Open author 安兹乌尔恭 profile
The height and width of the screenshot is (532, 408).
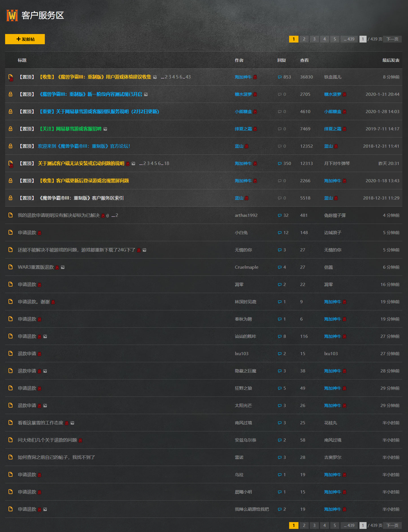[x=245, y=440]
